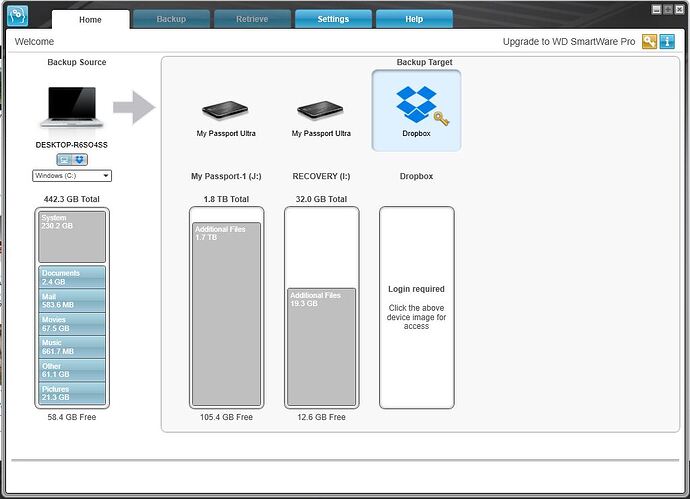This screenshot has height=499, width=690.
Task: Click Additional Files 19.3 GB gauge
Action: (x=321, y=347)
